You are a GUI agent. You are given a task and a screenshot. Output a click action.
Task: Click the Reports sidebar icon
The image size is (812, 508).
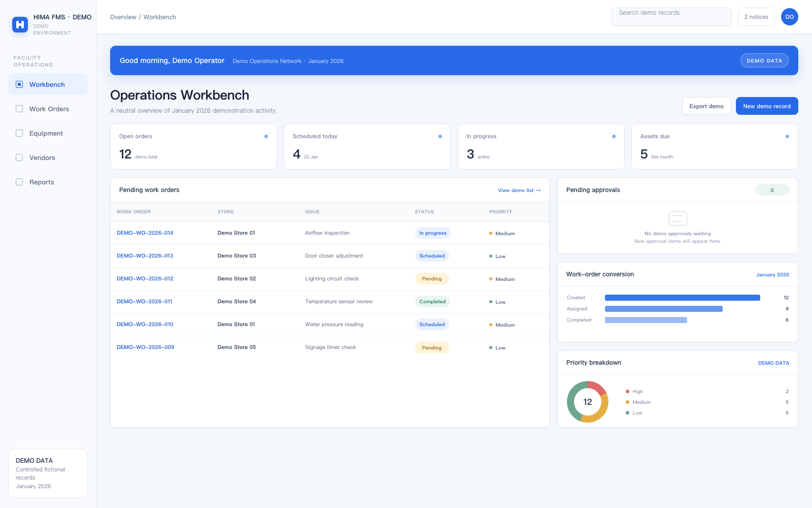coord(19,182)
